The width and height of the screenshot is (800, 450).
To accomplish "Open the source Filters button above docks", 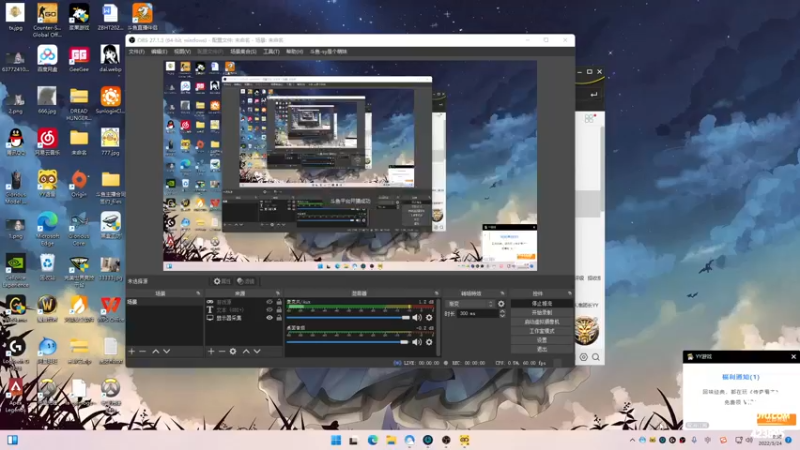I will click(x=246, y=281).
